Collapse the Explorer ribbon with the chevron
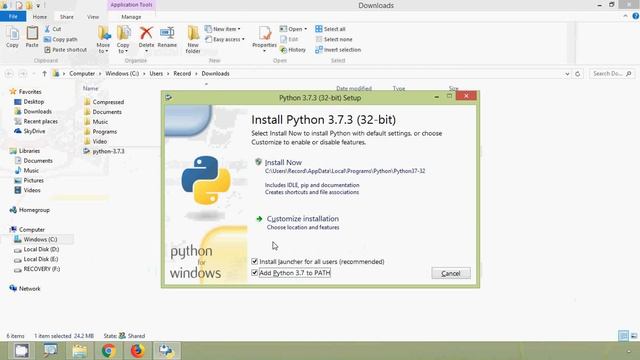 [x=625, y=16]
